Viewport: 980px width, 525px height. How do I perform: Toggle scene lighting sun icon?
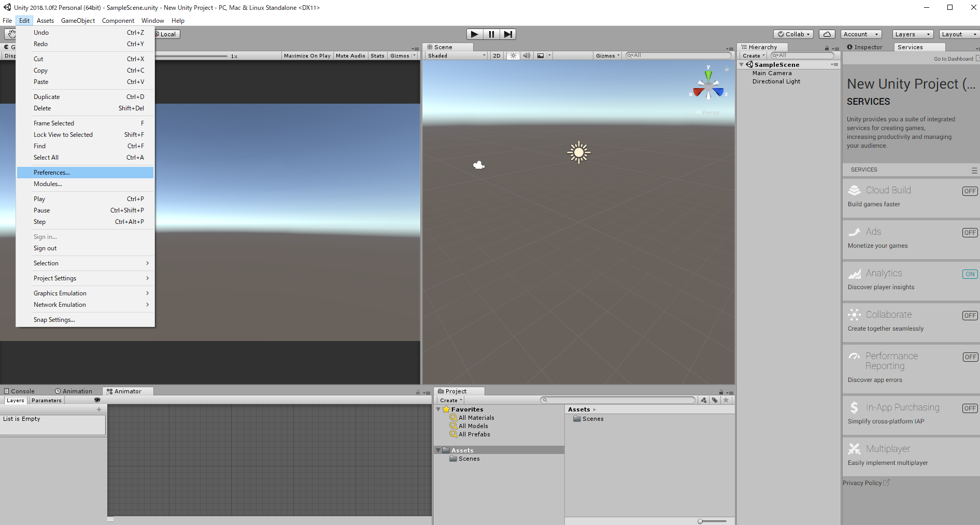click(x=513, y=55)
